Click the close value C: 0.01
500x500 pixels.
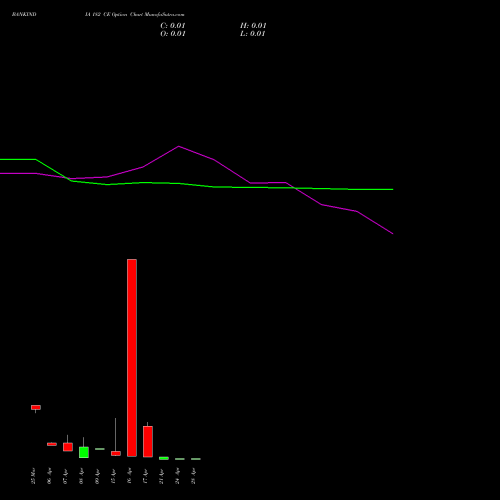click(x=173, y=26)
